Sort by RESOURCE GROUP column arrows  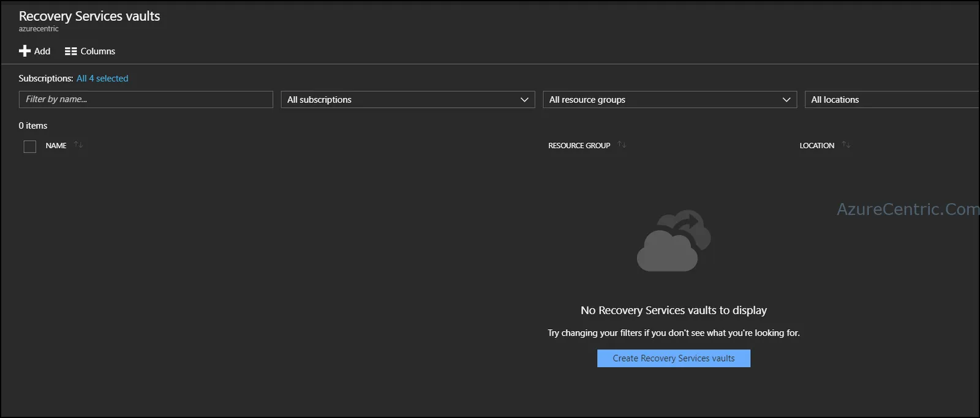(x=622, y=145)
